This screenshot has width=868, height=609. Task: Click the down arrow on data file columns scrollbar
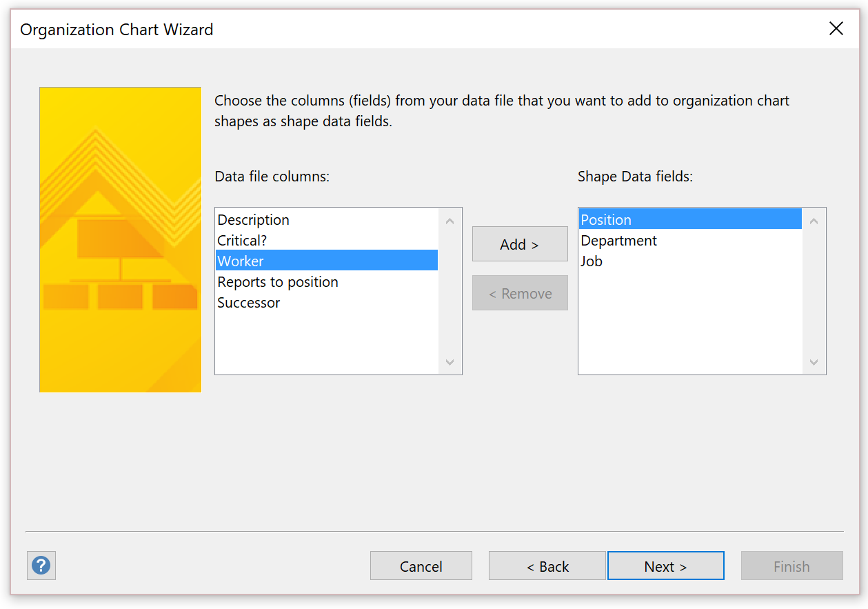(x=450, y=362)
